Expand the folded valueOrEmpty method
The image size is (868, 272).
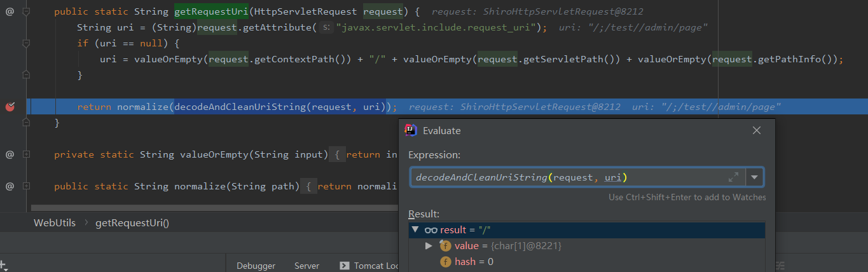(27, 154)
